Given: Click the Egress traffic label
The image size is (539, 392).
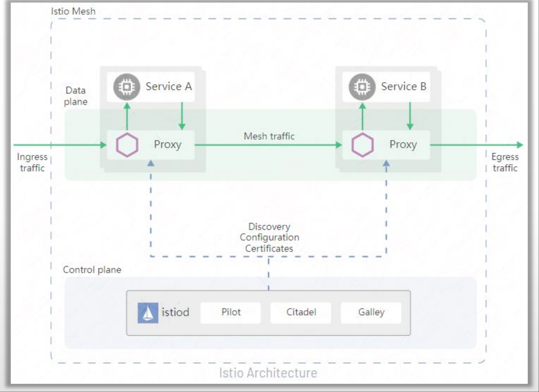Looking at the screenshot, I should 505,162.
